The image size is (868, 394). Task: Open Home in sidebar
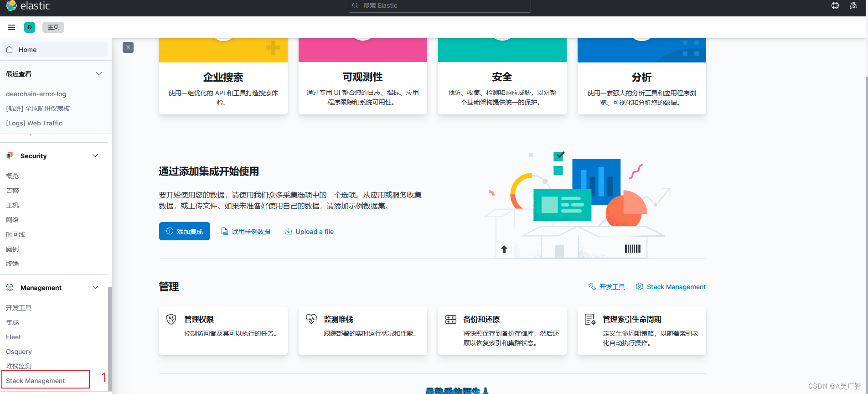55,49
